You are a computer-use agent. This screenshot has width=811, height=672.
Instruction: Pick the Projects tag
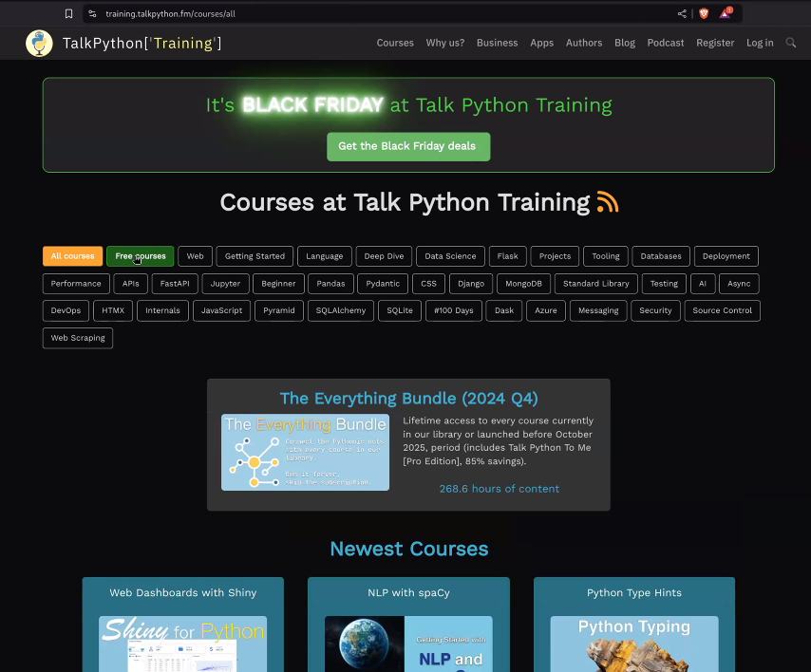click(555, 256)
